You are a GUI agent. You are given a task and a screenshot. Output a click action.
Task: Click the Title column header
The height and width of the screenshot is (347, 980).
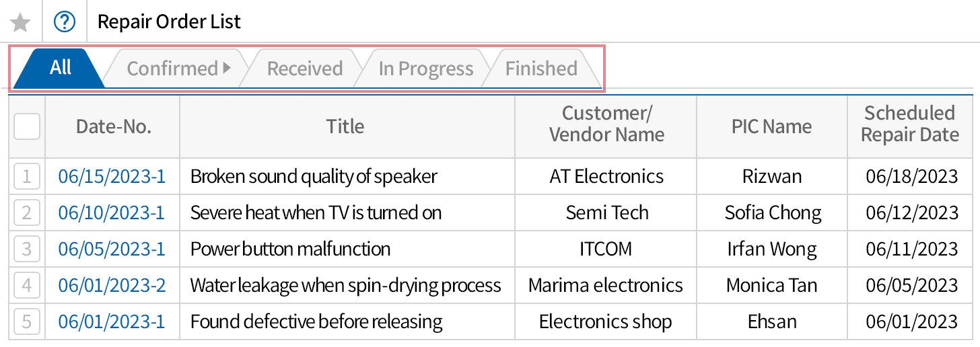[x=345, y=126]
